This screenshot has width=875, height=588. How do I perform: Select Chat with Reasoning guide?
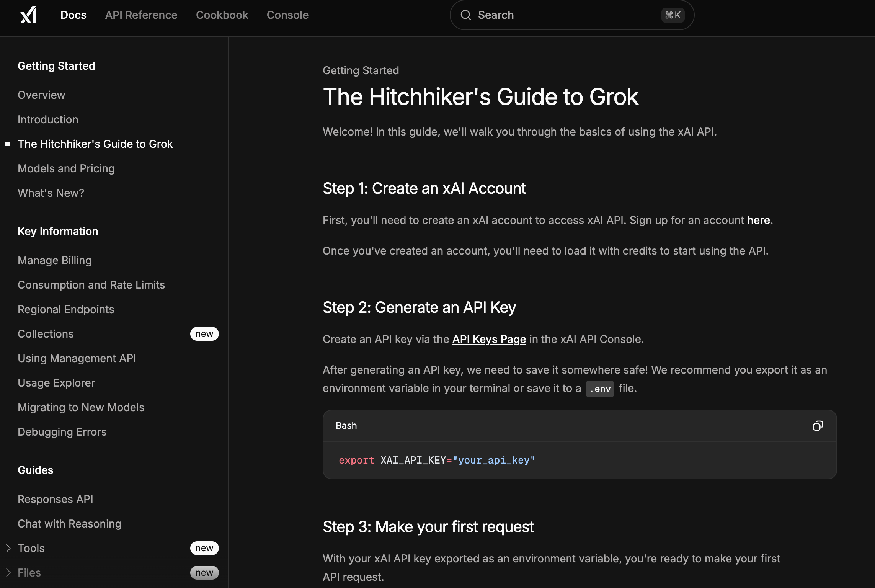point(69,524)
